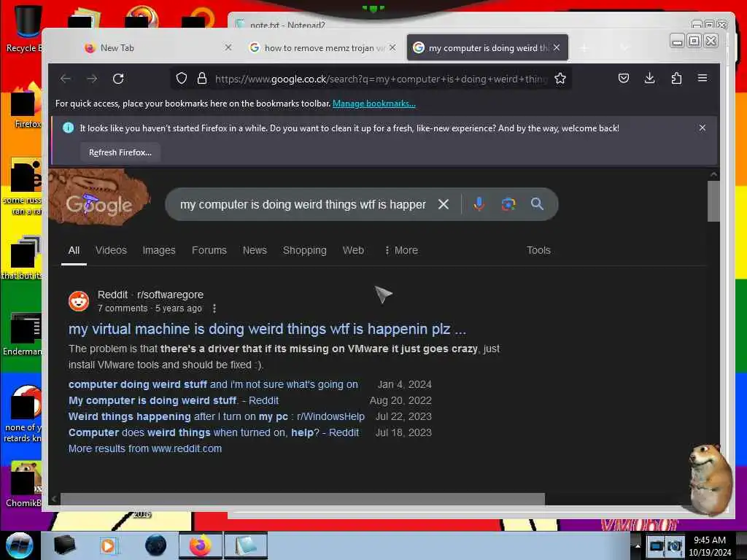747x560 pixels.
Task: Start voice search with the microphone icon
Action: click(x=479, y=204)
